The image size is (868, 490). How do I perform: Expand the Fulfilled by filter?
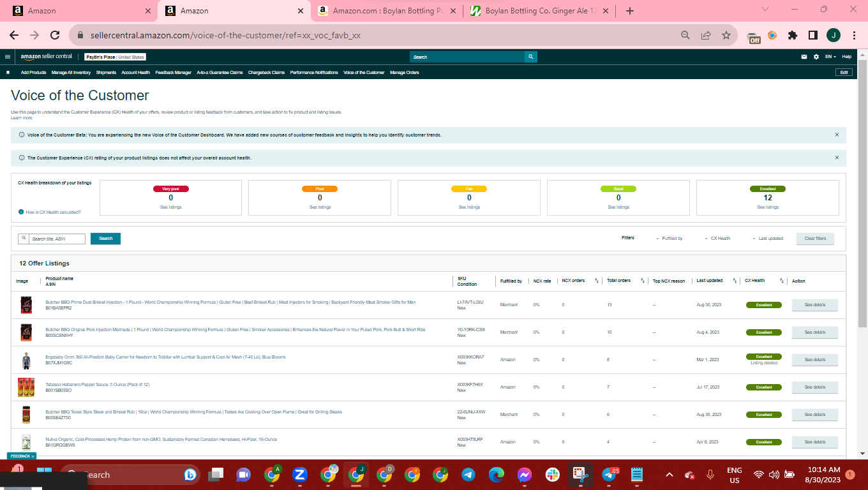[669, 239]
